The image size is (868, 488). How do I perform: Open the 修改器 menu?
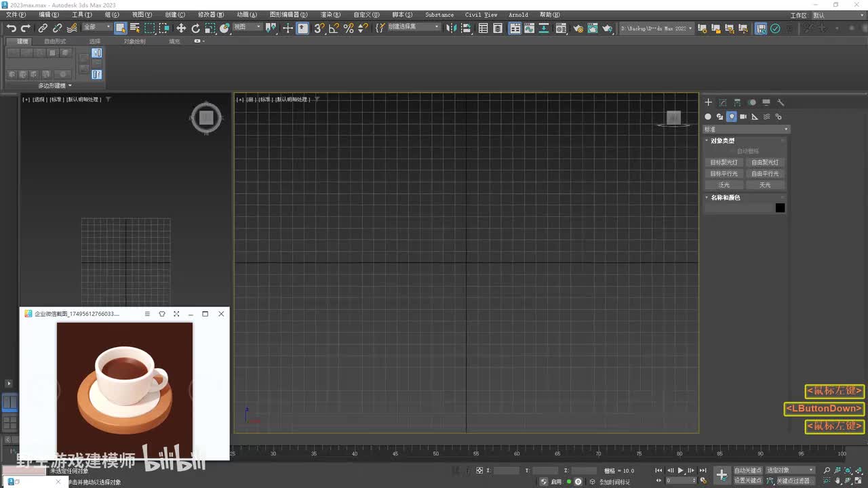click(x=211, y=14)
